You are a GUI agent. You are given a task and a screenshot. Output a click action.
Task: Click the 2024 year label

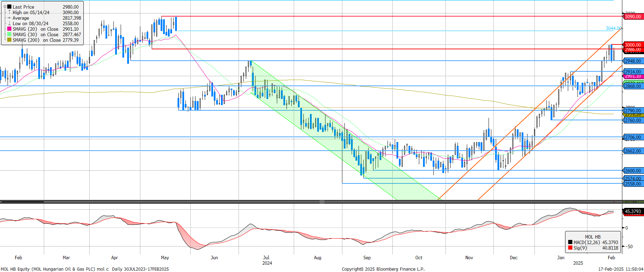point(267,263)
